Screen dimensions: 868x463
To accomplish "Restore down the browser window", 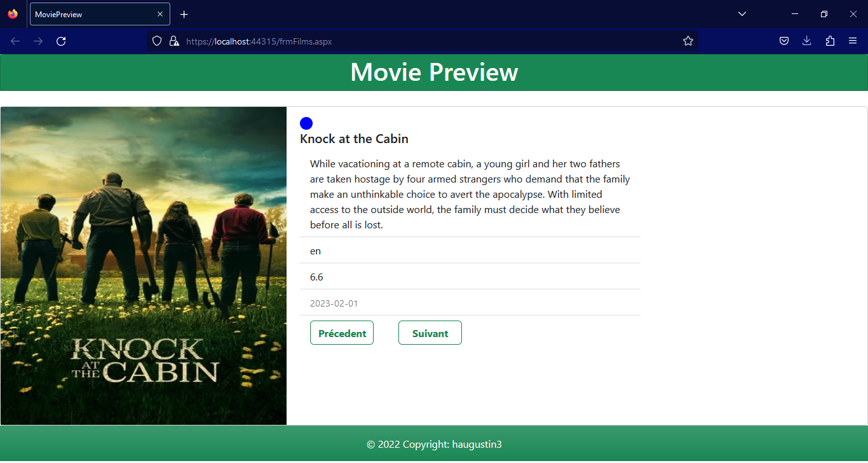I will click(824, 14).
